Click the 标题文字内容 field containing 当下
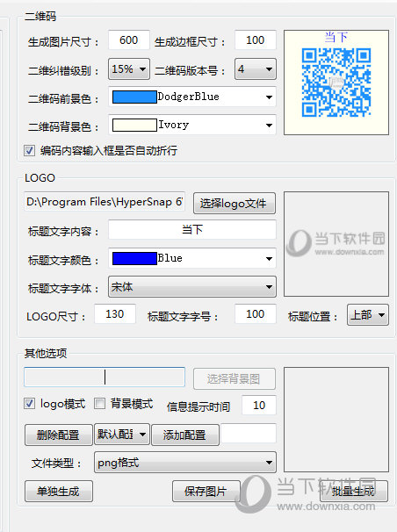Screen dimensions: 397x532 point(192,230)
